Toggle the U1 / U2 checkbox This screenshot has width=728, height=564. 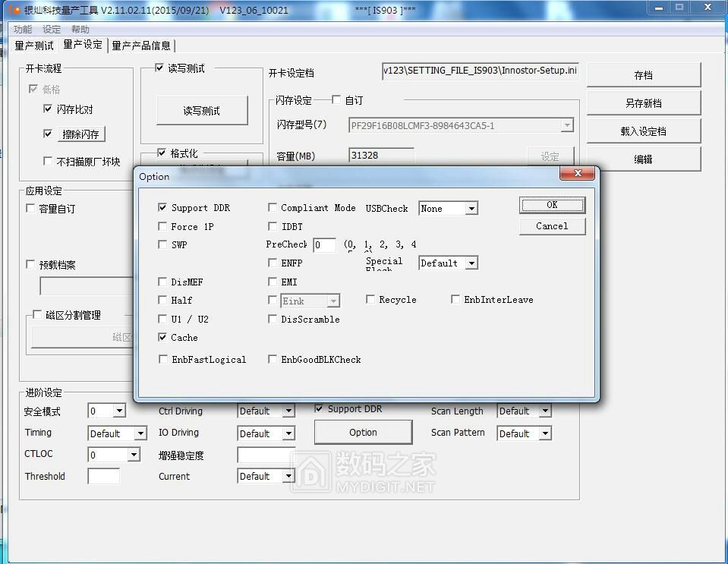click(162, 319)
